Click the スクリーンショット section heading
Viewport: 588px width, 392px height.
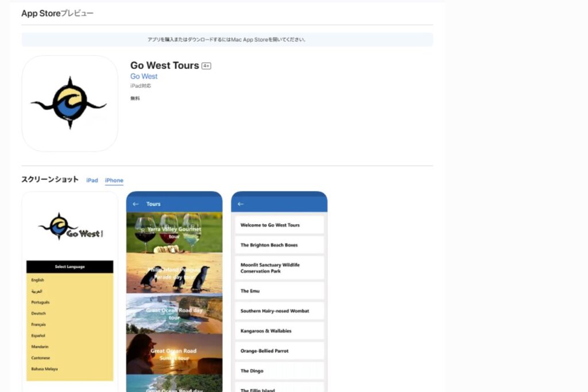(x=50, y=179)
